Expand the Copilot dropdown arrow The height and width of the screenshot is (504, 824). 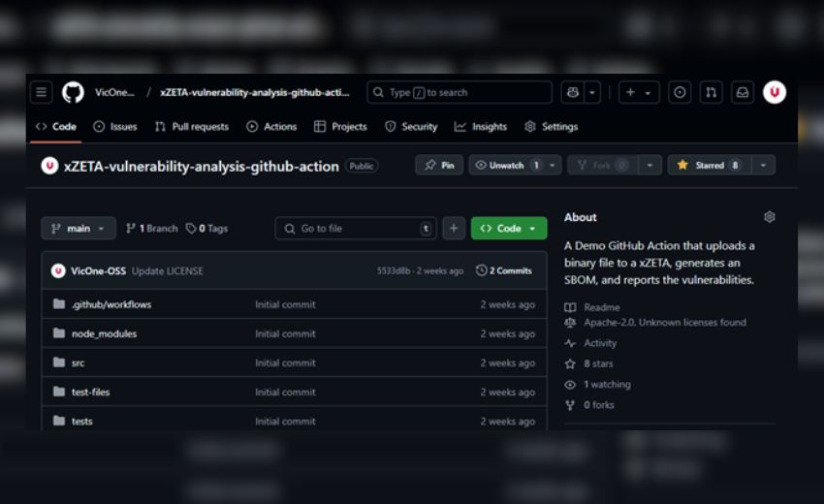pos(592,92)
